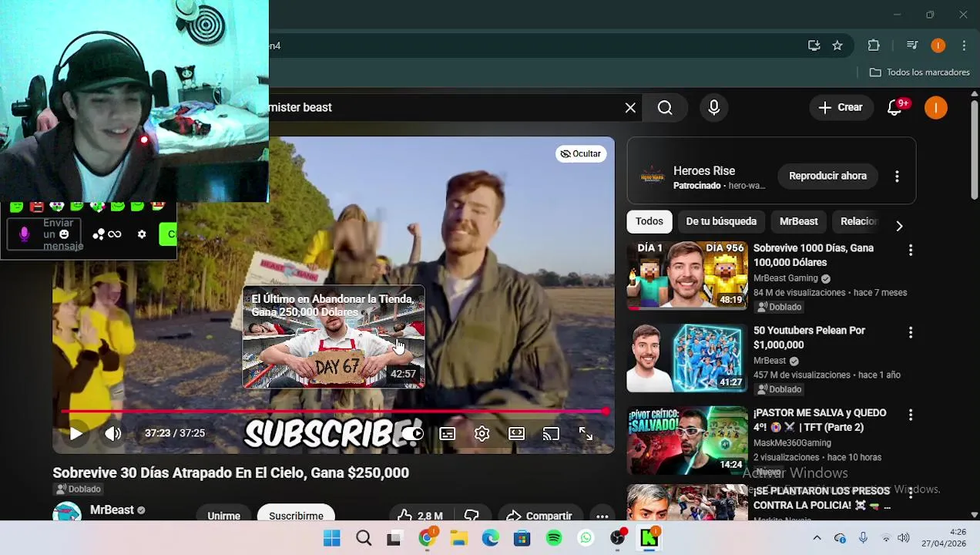Open the Windows Start menu
Image resolution: width=980 pixels, height=555 pixels.
(332, 538)
